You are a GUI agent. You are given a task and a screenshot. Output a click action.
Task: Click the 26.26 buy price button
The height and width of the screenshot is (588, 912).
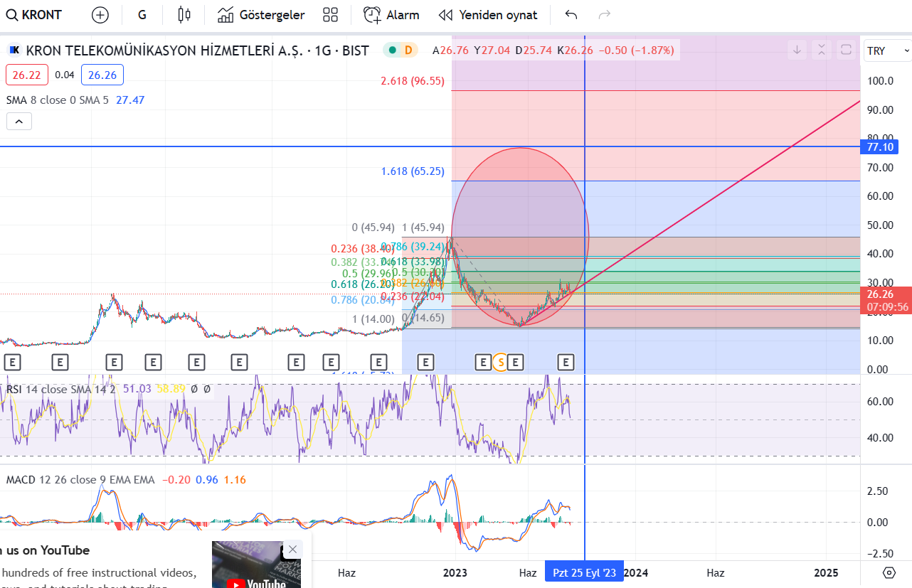(102, 75)
